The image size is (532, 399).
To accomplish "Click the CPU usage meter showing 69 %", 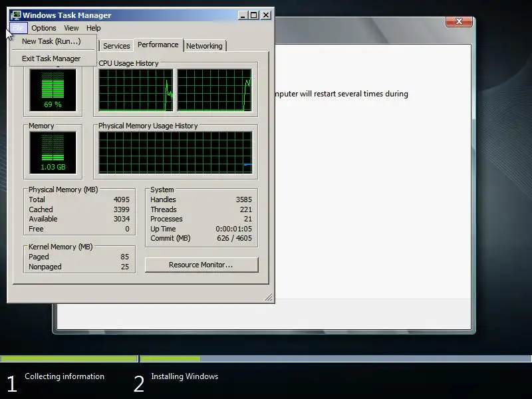I will 53,90.
